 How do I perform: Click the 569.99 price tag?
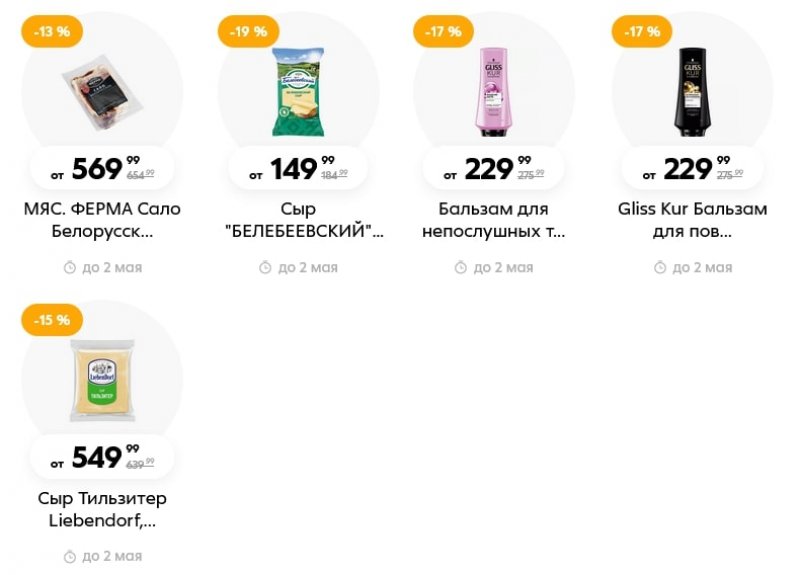click(x=102, y=170)
